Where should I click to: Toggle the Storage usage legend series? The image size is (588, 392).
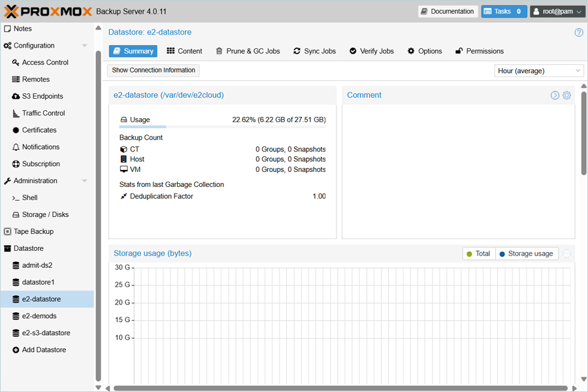[525, 253]
